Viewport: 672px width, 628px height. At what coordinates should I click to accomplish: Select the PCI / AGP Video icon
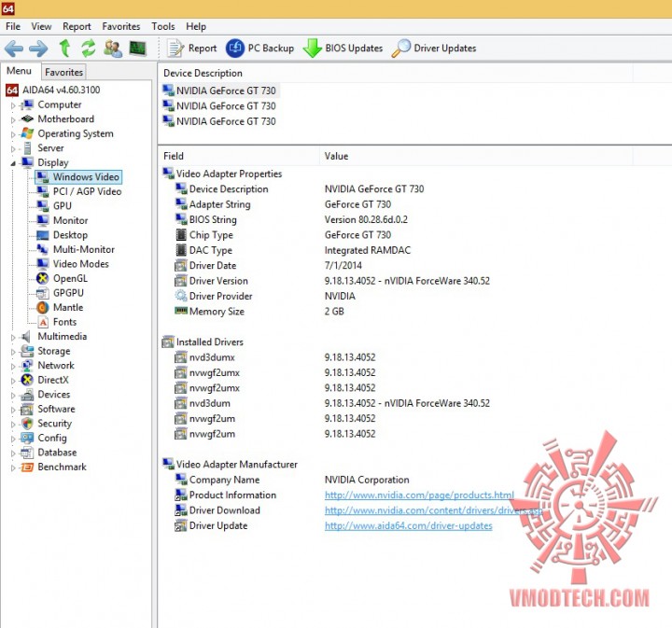(42, 191)
